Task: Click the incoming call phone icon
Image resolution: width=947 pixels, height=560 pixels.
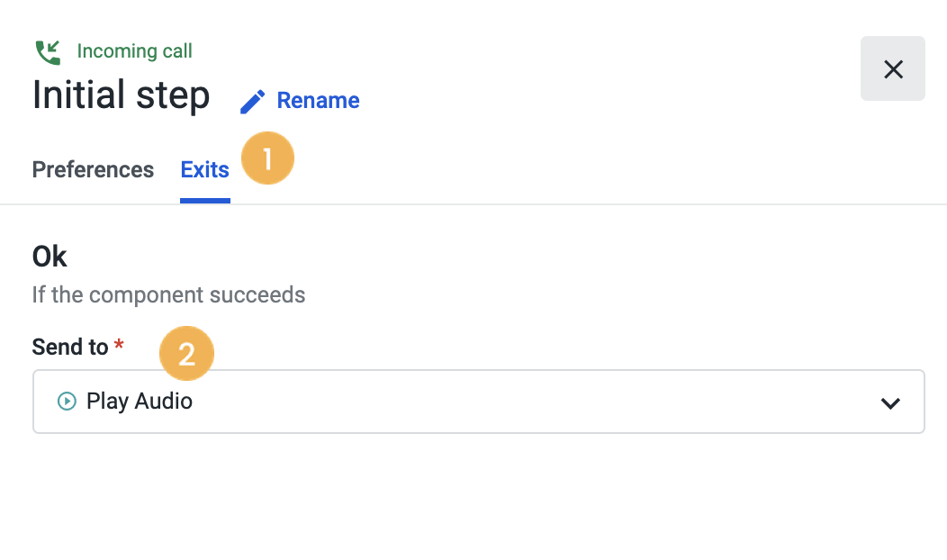Action: point(49,52)
